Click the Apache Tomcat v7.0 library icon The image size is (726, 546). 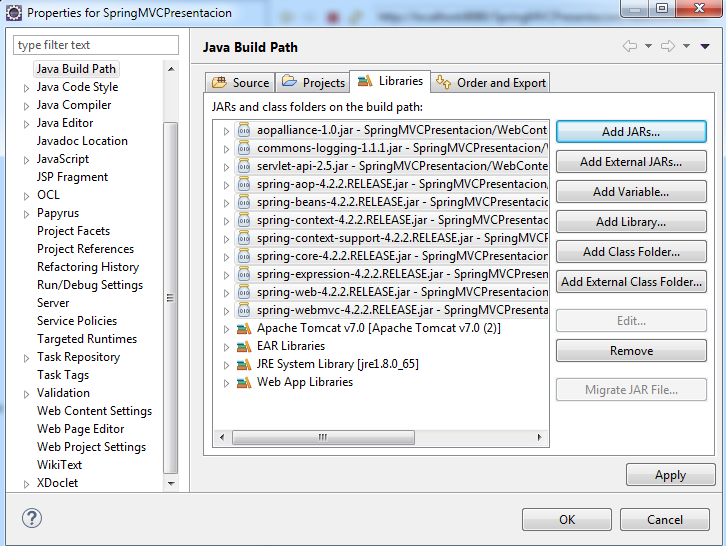pos(243,328)
